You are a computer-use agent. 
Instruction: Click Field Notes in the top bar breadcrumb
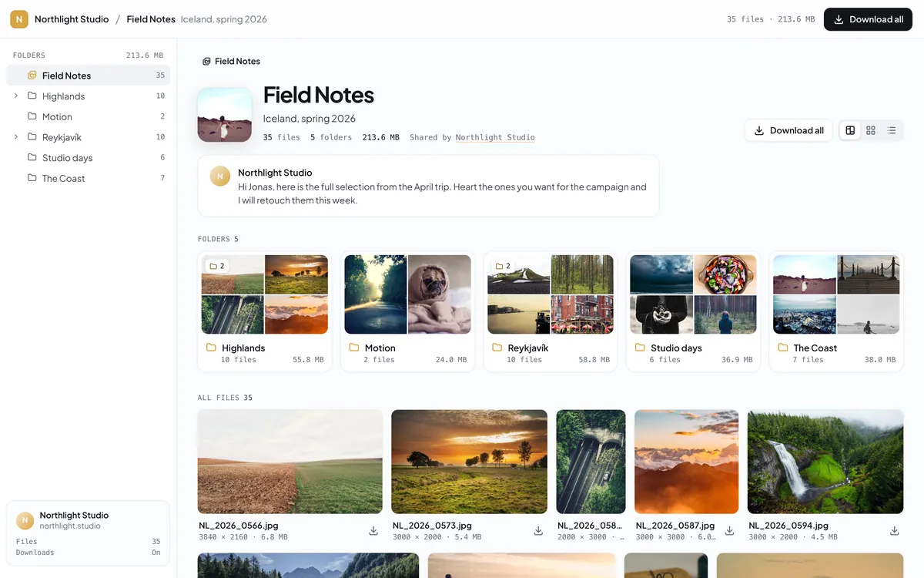(x=151, y=19)
